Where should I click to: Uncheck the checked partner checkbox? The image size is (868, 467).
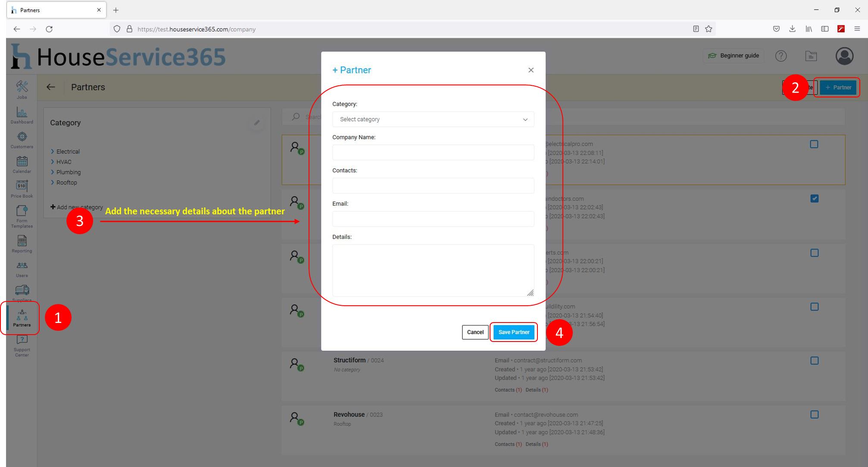pos(814,198)
